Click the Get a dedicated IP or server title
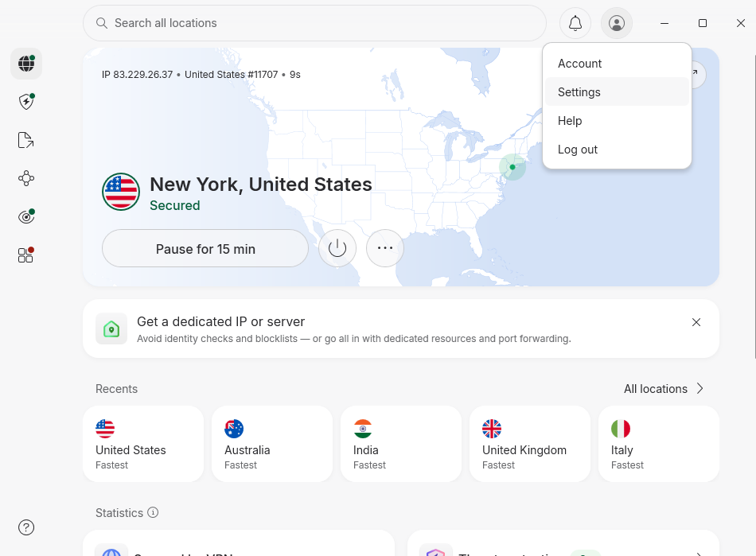The height and width of the screenshot is (556, 756). (x=220, y=321)
